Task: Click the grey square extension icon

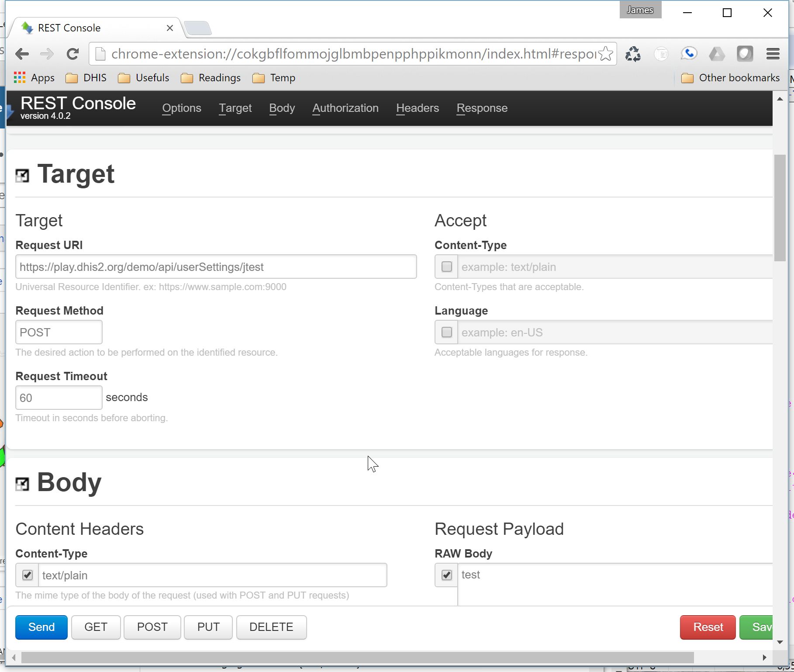Action: click(x=745, y=54)
